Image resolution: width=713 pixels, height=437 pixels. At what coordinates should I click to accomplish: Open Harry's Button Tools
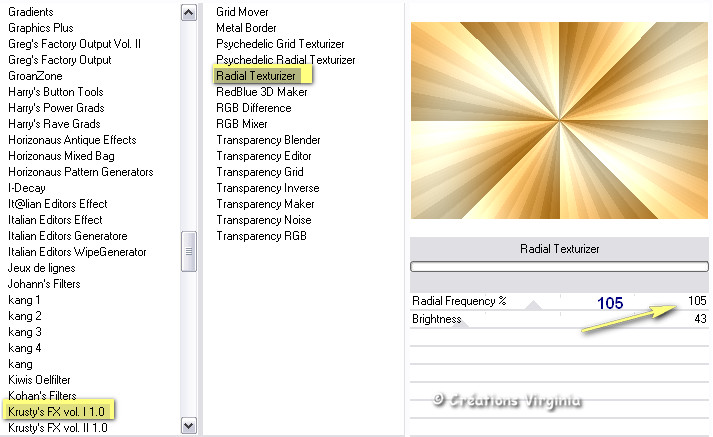55,92
